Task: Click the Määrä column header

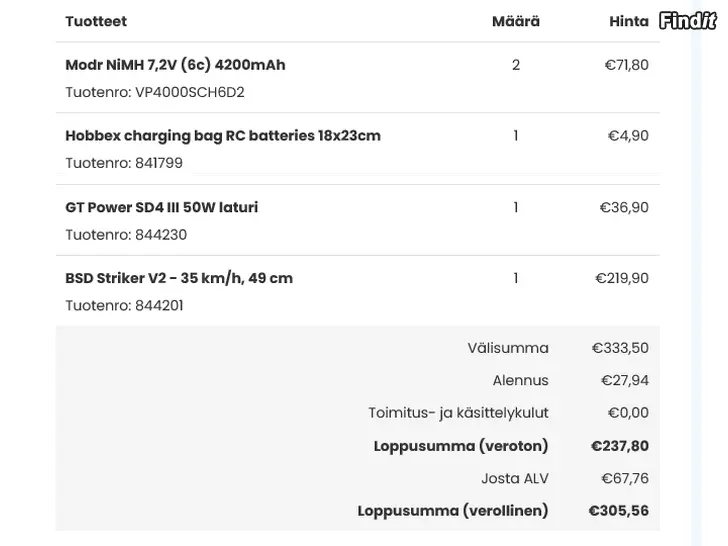Action: click(x=516, y=21)
